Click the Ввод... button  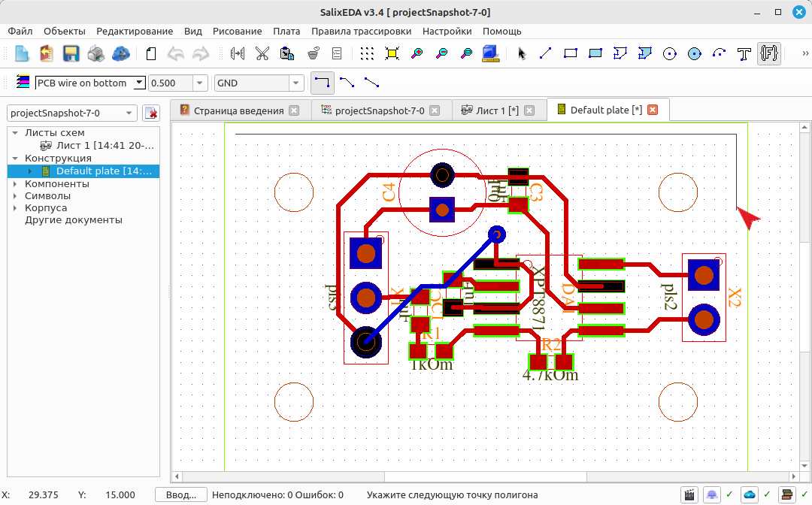click(x=181, y=495)
